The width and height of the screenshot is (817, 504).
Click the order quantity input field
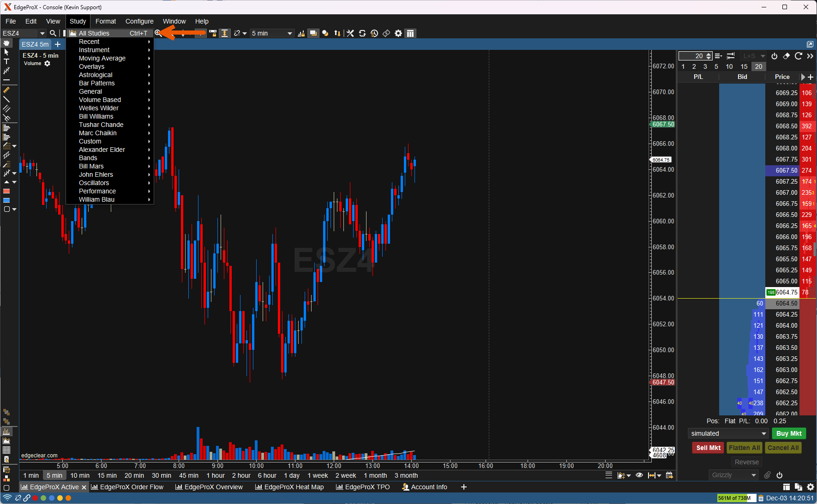tap(692, 56)
